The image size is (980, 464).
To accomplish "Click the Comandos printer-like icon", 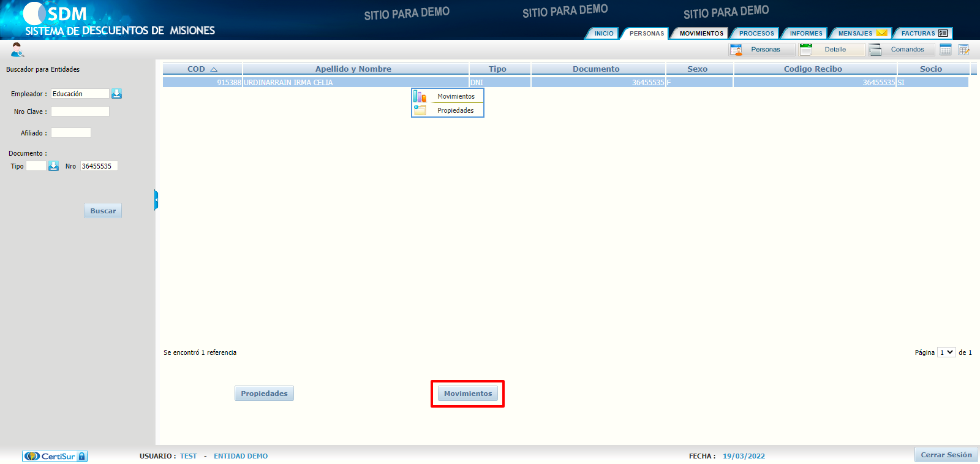I will point(875,50).
